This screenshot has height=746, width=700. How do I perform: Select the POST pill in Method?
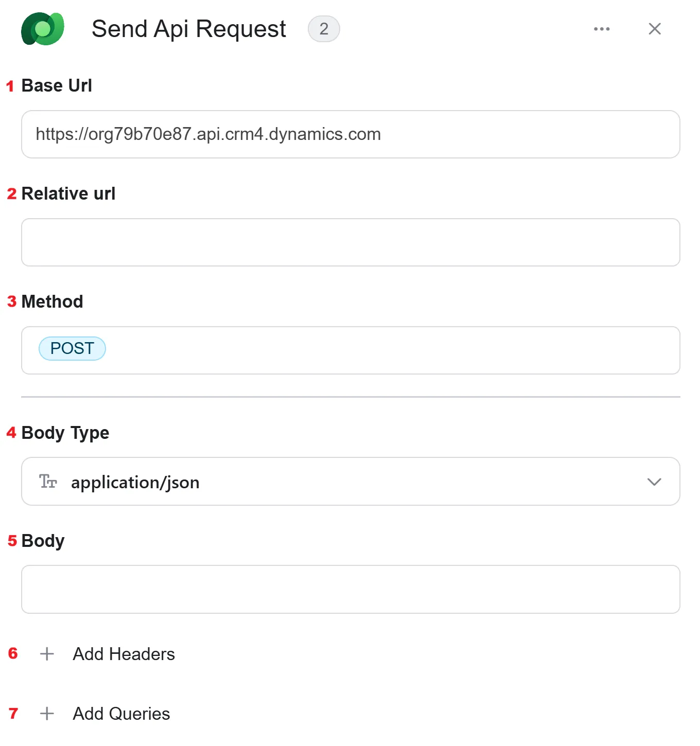[x=73, y=349]
